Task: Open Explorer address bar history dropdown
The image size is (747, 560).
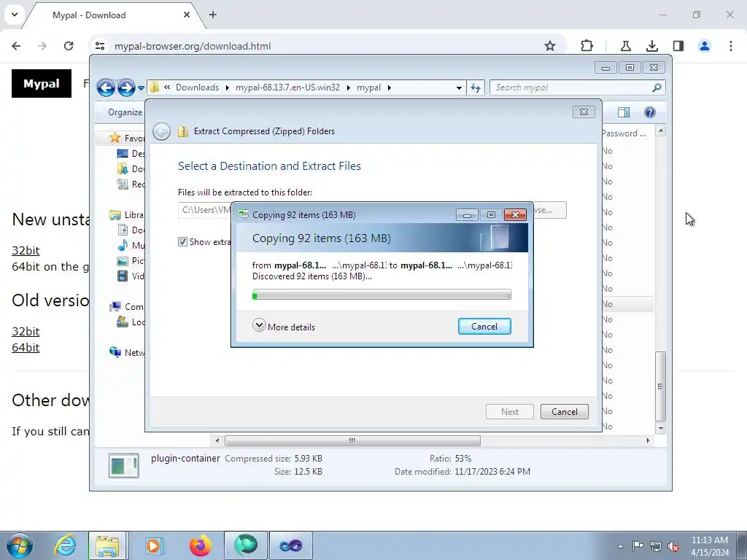Action: point(459,87)
